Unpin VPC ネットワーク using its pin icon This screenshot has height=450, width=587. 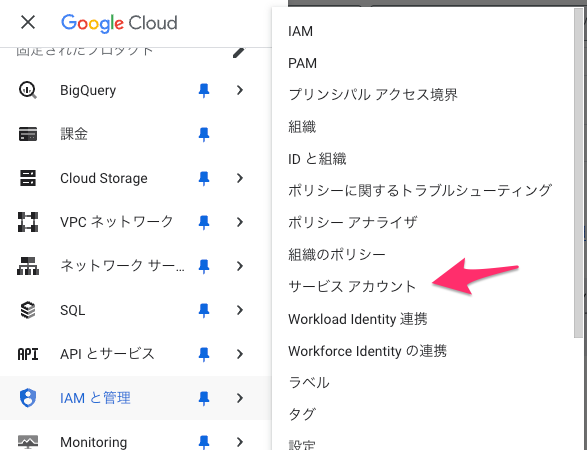(x=204, y=222)
